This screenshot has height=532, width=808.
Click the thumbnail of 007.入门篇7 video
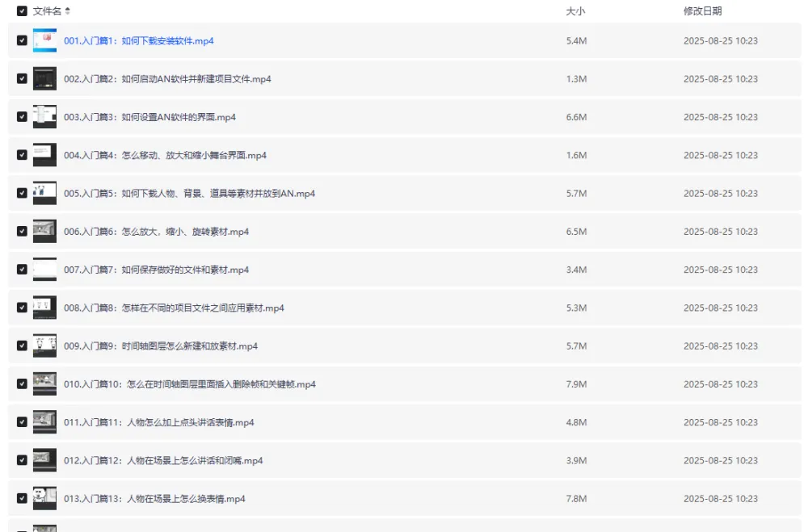(x=44, y=270)
